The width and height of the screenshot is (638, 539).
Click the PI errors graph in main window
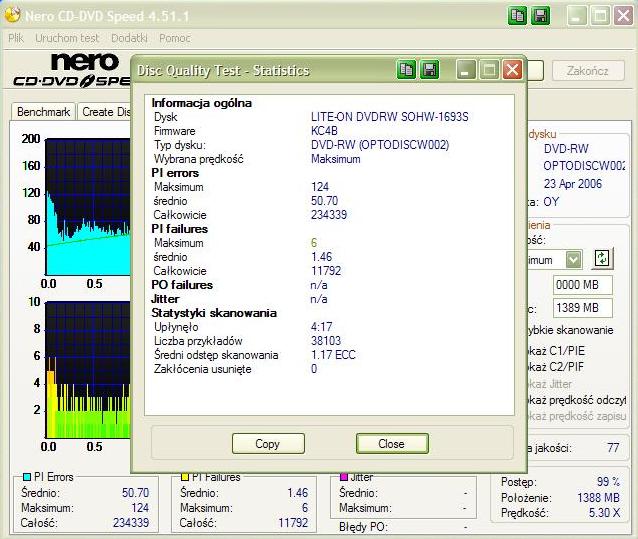click(87, 207)
